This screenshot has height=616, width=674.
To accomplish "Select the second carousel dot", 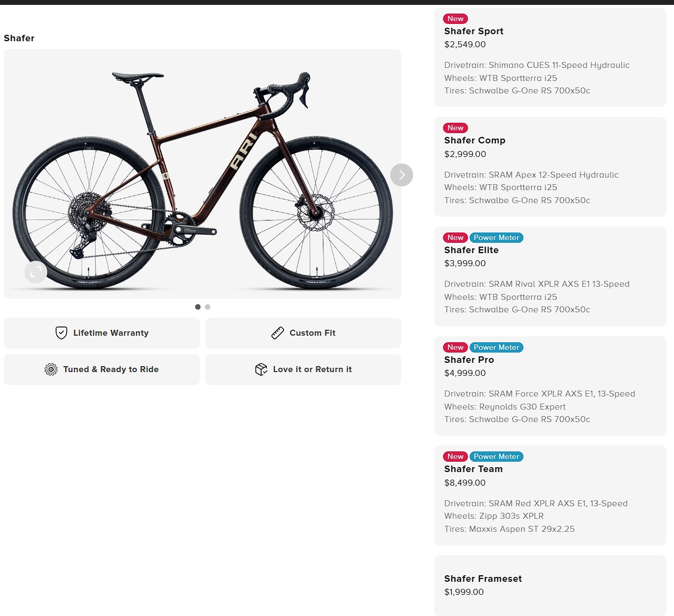I will tap(208, 307).
